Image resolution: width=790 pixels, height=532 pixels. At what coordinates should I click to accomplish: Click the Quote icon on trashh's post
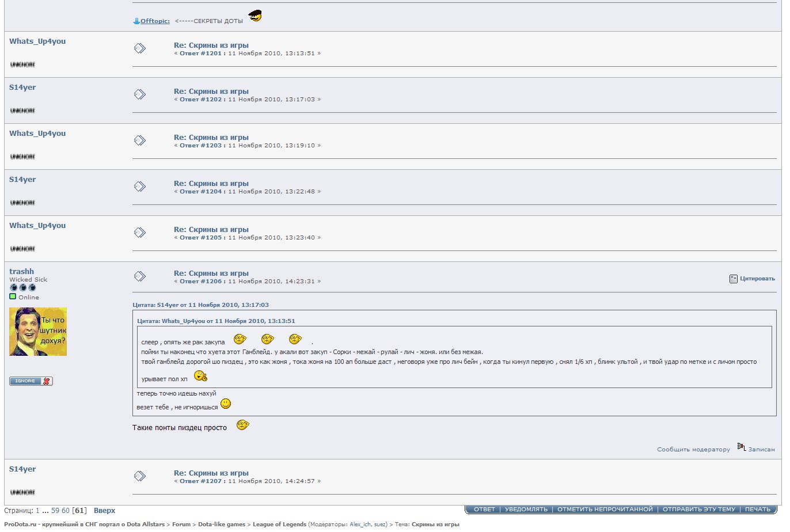tap(733, 279)
